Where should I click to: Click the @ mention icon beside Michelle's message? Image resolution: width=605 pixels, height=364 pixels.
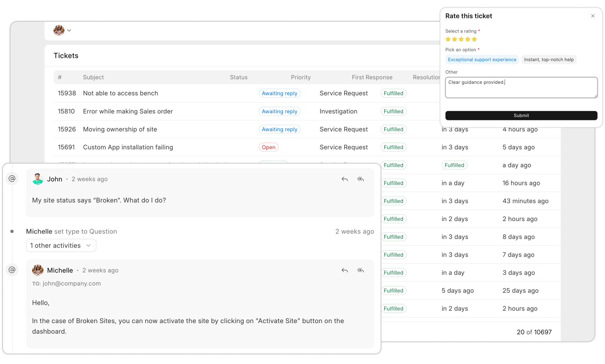point(12,270)
